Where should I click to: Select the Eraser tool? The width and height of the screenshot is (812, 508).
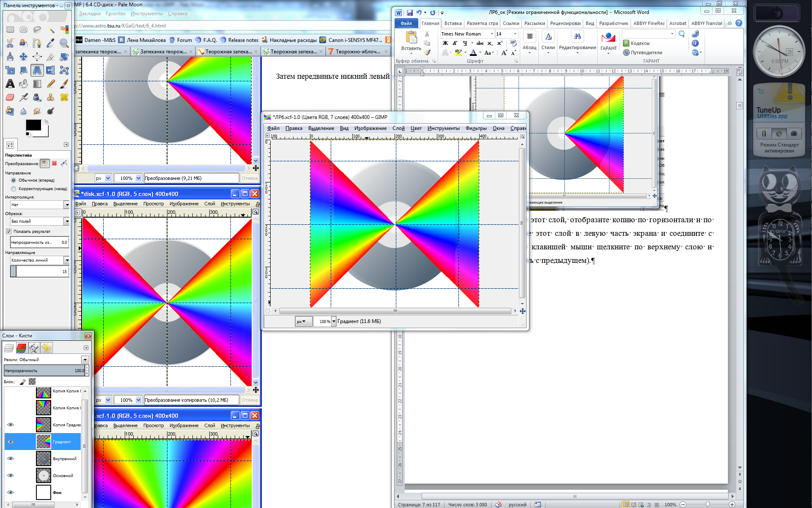tap(10, 97)
